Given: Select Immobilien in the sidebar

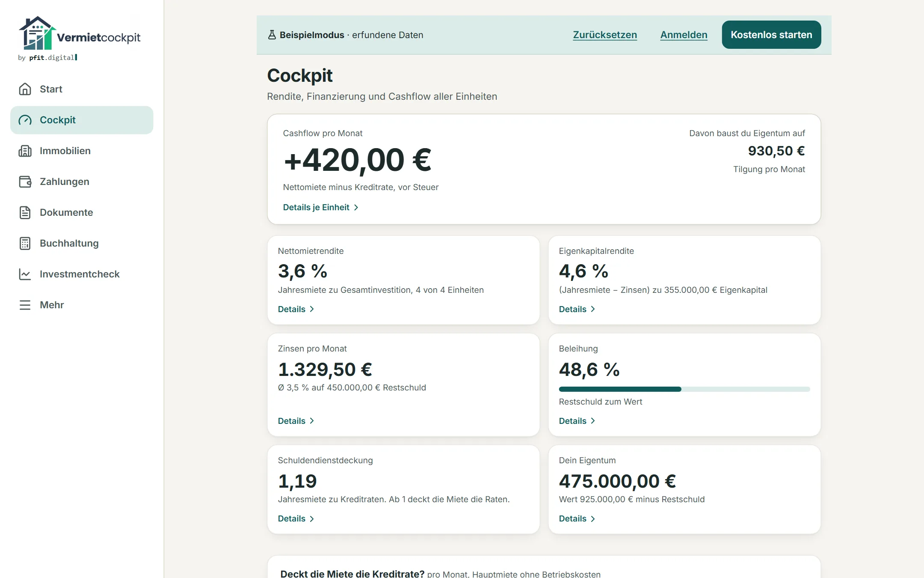Looking at the screenshot, I should (x=82, y=151).
